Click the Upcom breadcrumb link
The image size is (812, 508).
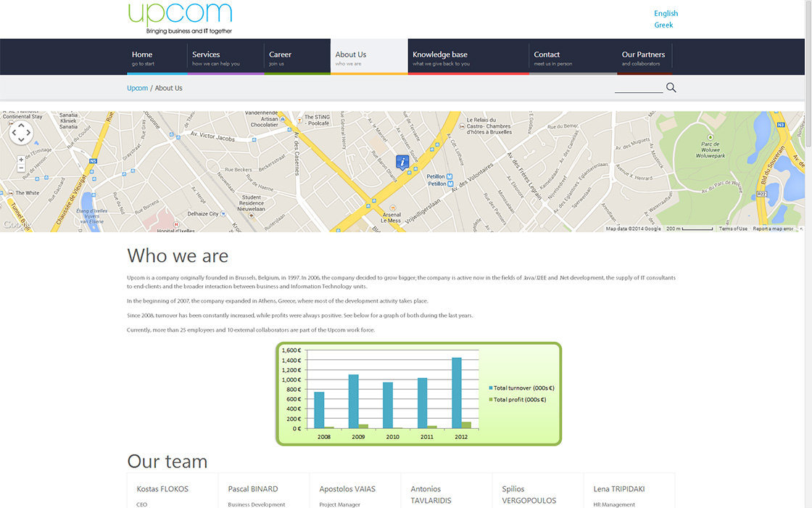pyautogui.click(x=137, y=88)
